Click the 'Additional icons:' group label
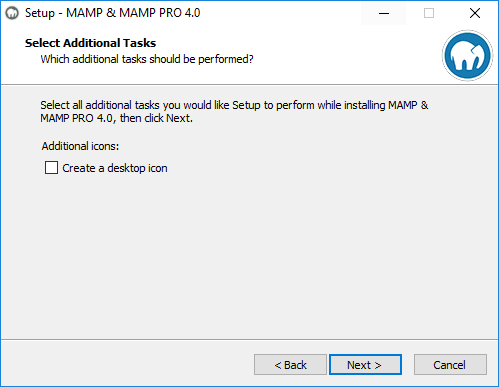The width and height of the screenshot is (499, 387). [80, 146]
